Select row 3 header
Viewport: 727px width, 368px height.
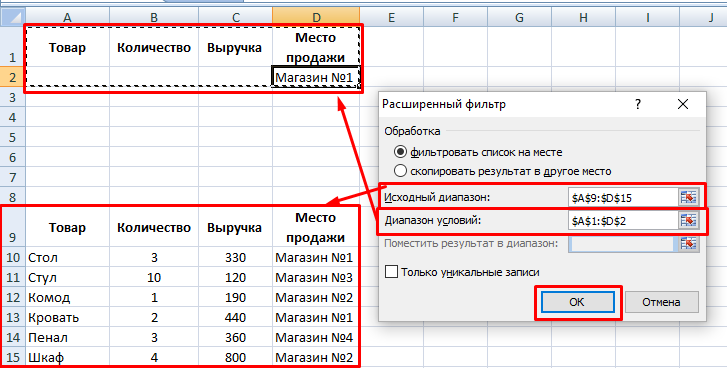[12, 97]
